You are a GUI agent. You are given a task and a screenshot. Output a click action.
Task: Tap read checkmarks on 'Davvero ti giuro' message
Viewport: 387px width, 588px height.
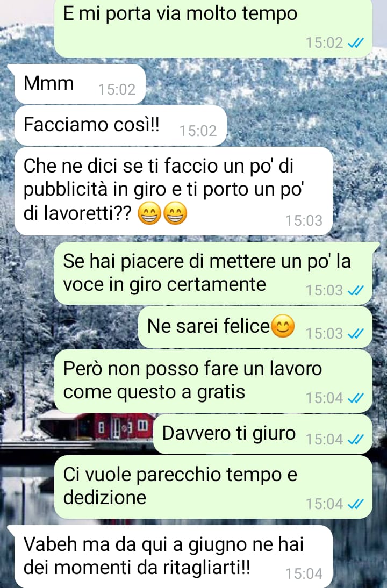coord(355,440)
